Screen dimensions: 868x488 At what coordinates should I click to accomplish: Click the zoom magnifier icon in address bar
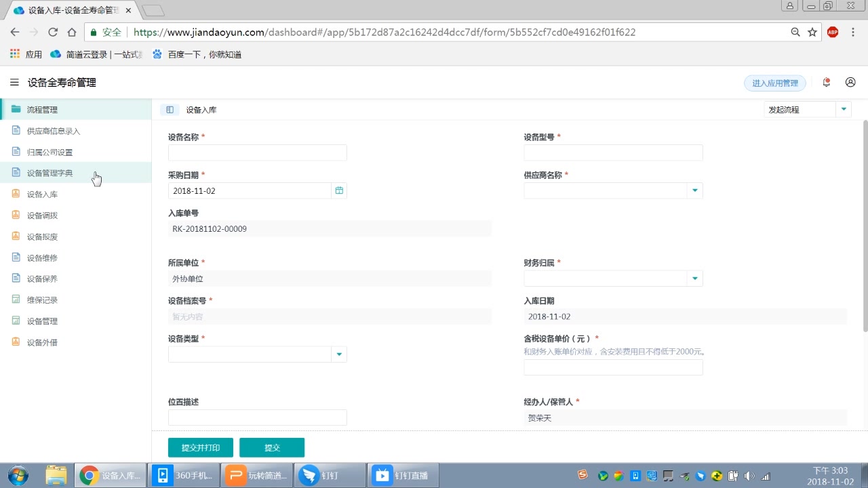(795, 32)
